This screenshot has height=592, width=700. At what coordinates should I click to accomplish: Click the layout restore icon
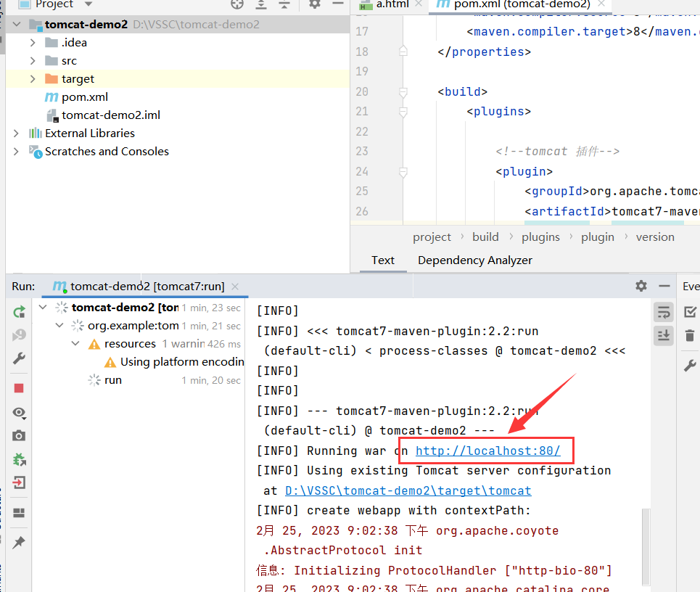click(19, 512)
